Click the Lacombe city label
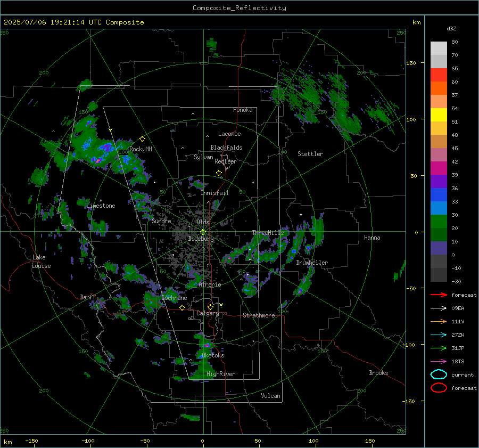479x448 pixels. 229,134
